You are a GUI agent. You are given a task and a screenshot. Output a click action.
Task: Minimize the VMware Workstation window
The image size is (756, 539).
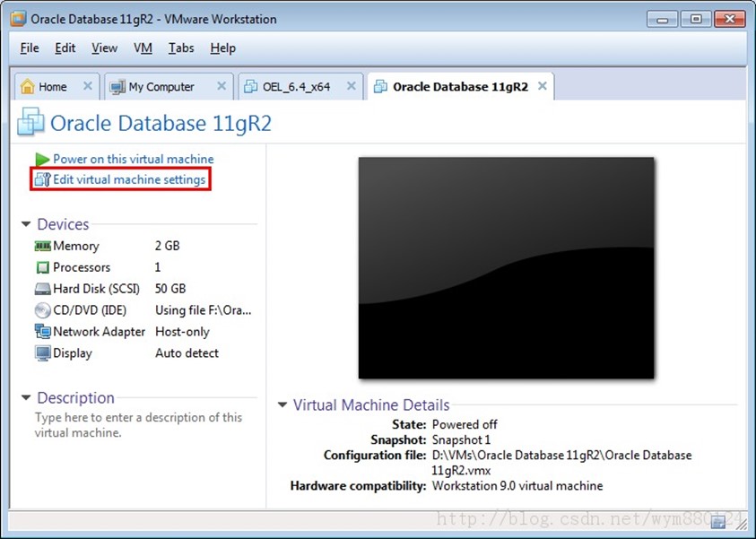[663, 20]
